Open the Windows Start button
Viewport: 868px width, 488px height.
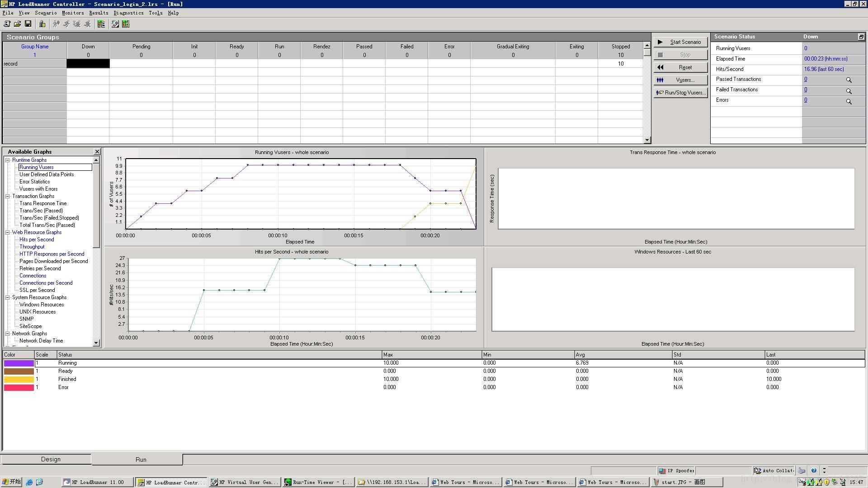tap(11, 482)
